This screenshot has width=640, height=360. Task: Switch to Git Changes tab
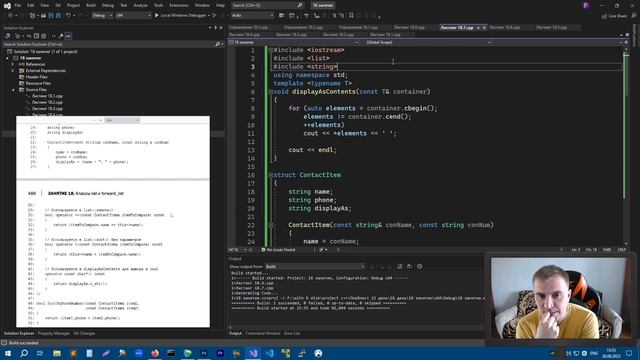84,333
